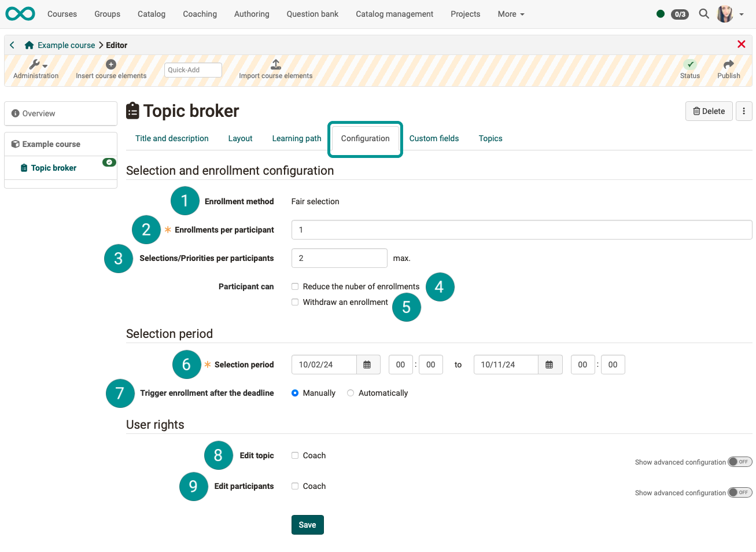Open the end date calendar picker
Viewport: 756px width, 552px height.
(550, 365)
